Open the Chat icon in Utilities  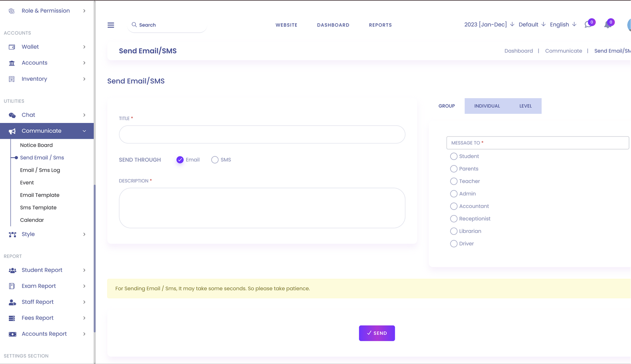(x=12, y=115)
